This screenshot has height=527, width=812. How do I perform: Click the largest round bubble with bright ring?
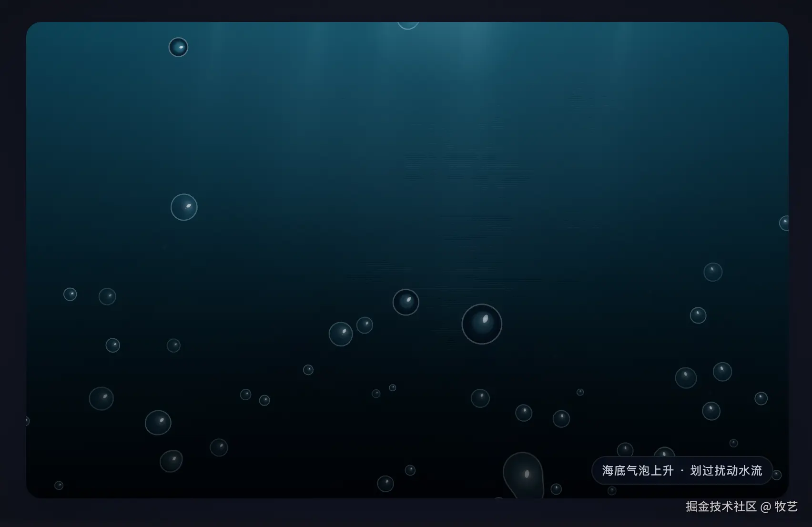click(482, 324)
